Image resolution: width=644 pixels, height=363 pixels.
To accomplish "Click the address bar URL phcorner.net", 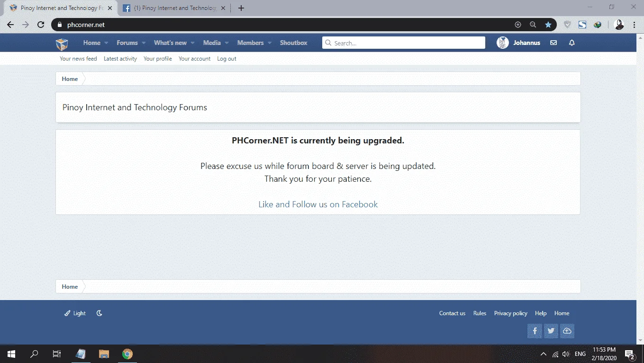I will [x=86, y=25].
